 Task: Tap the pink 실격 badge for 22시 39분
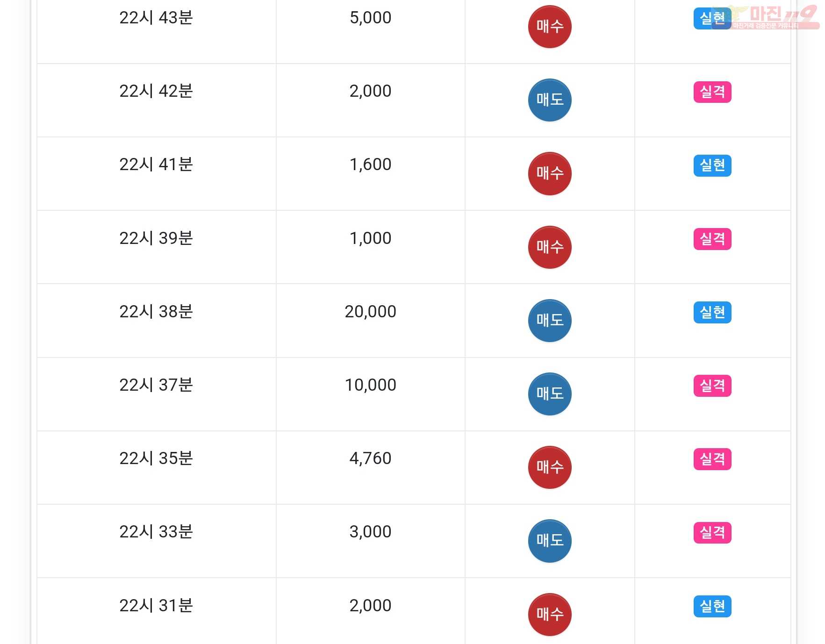click(x=712, y=239)
